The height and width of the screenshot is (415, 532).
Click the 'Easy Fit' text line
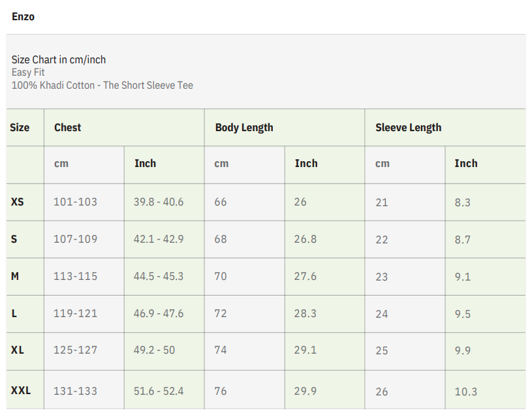tap(28, 72)
